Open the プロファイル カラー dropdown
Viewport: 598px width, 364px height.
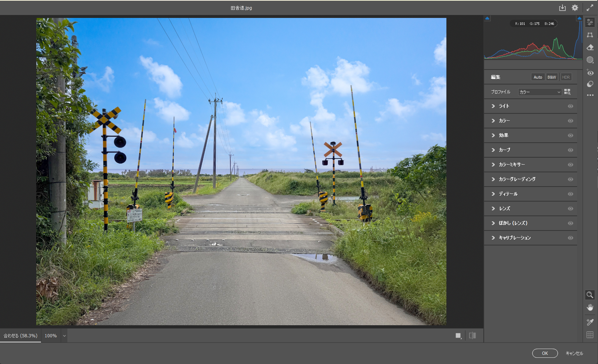tap(540, 92)
